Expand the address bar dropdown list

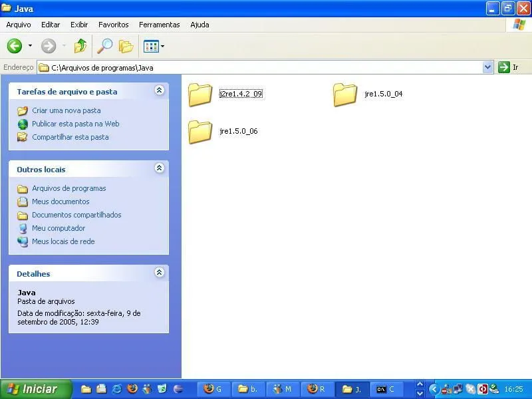coord(487,67)
